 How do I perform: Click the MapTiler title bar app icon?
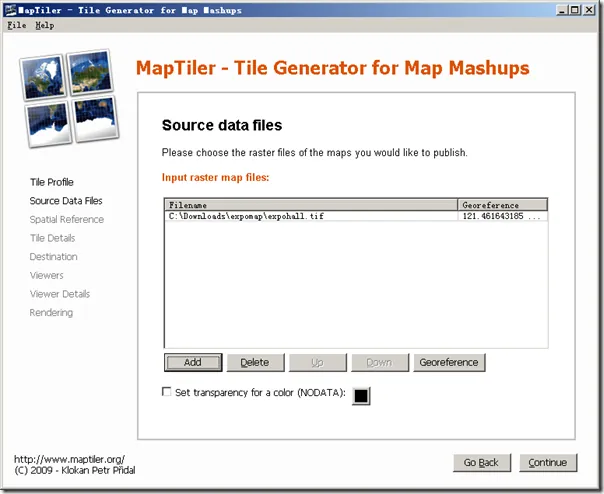(10, 10)
